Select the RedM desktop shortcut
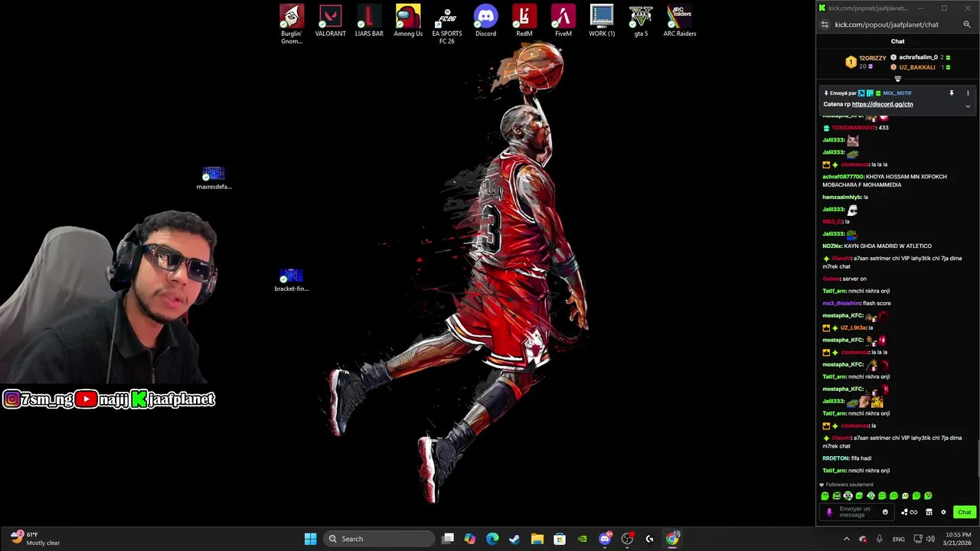The image size is (980, 551). tap(524, 21)
